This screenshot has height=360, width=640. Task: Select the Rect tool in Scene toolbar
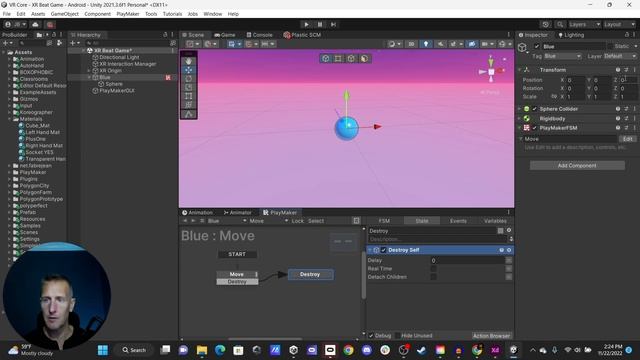189,96
